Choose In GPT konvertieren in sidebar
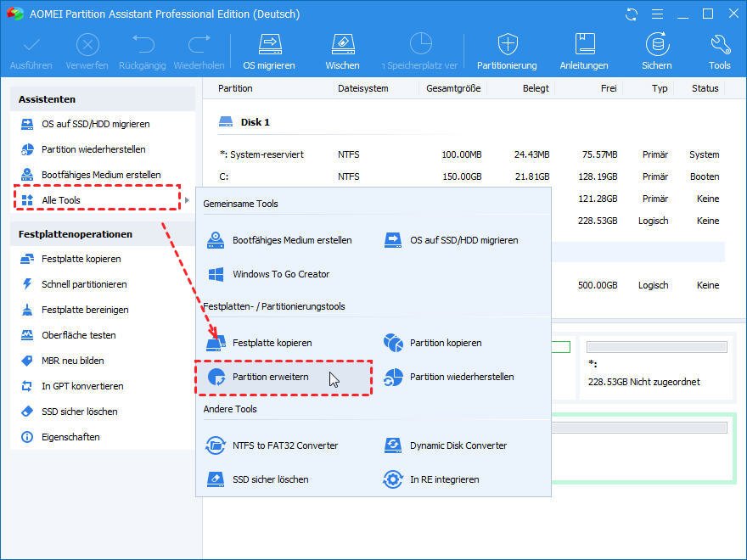 pos(82,386)
